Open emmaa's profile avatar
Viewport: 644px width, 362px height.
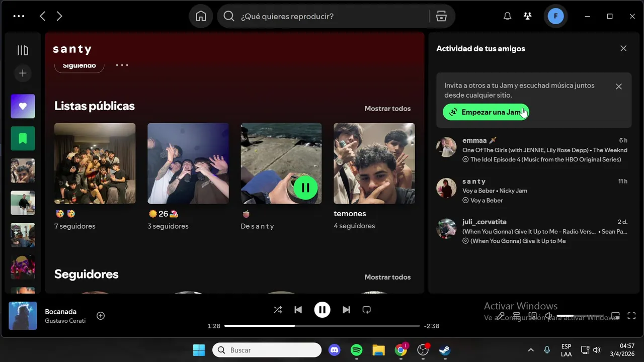pos(446,147)
